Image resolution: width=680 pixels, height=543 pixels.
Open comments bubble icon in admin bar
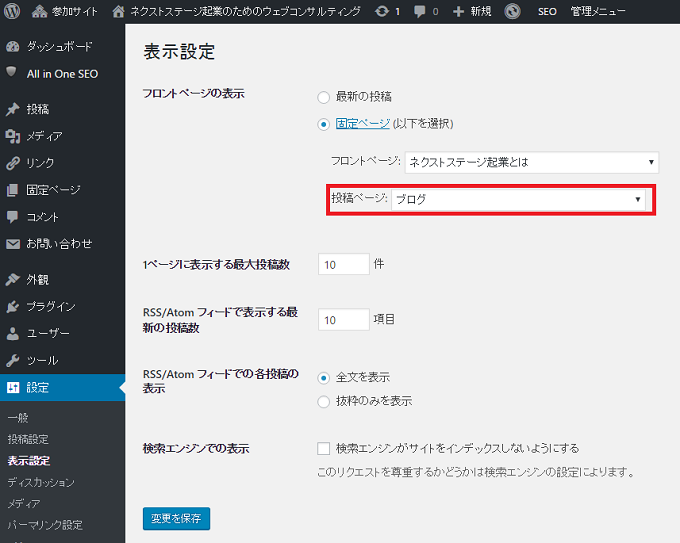tap(419, 12)
